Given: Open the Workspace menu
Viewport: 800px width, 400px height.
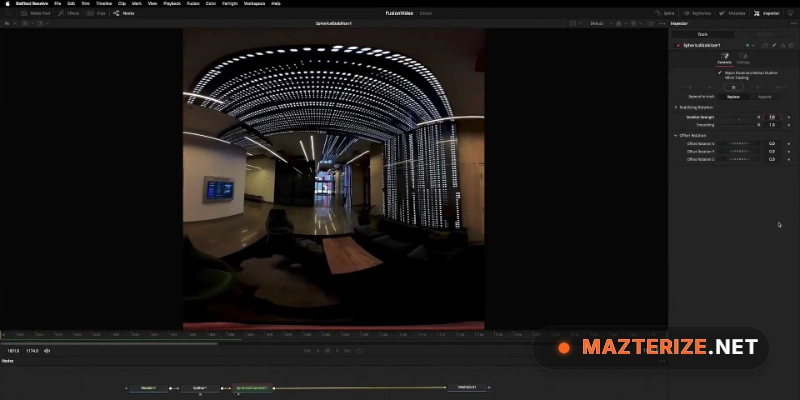Looking at the screenshot, I should coord(254,3).
